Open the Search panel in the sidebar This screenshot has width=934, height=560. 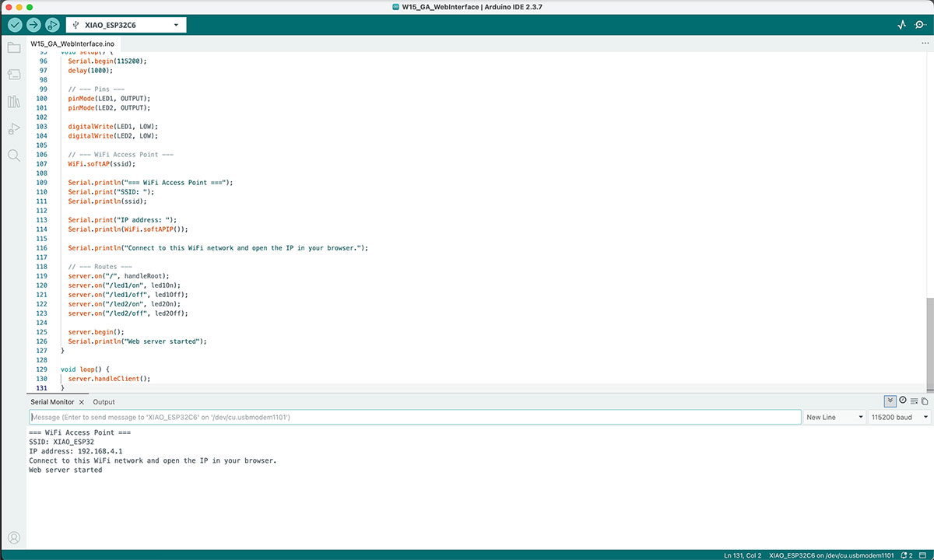[13, 156]
